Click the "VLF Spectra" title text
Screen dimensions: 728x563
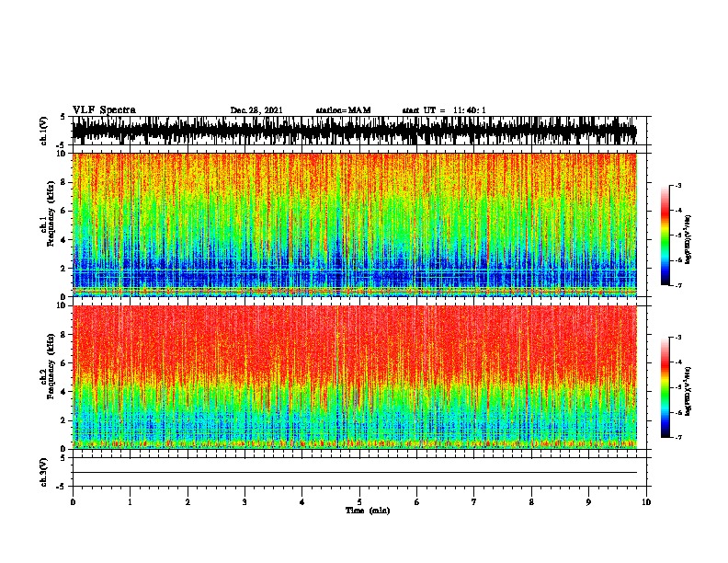[104, 110]
